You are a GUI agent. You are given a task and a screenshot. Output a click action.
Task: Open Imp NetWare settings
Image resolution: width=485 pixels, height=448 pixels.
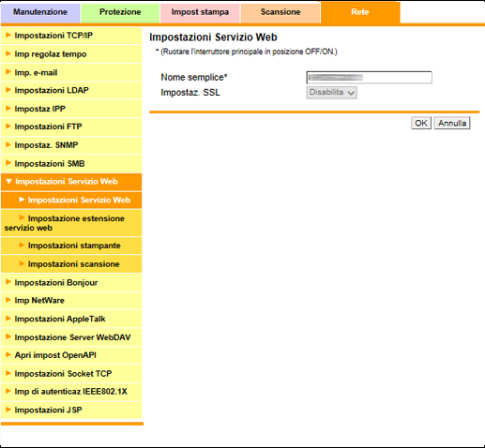(x=71, y=301)
